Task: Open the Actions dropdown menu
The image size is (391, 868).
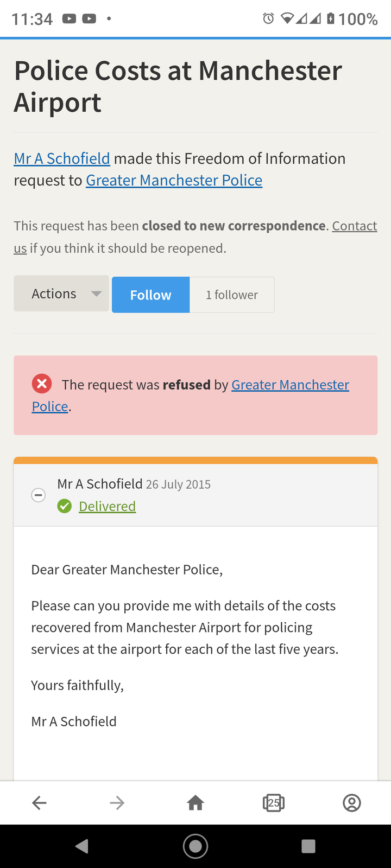Action: 61,293
